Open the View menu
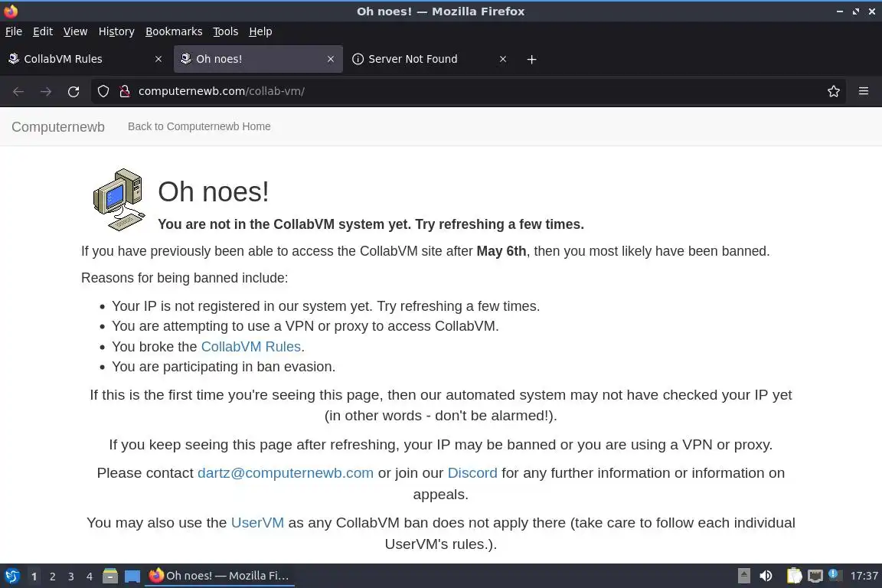Screen dimensions: 882x588 [75, 31]
